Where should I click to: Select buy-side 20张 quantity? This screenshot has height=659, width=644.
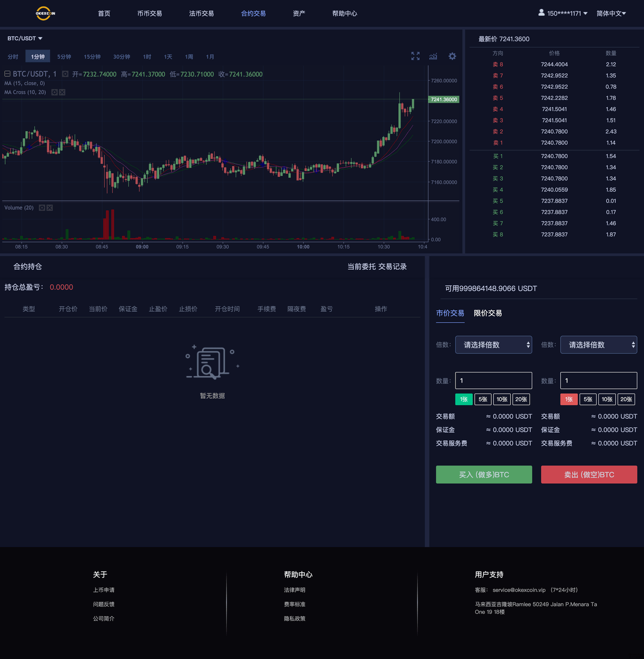521,399
